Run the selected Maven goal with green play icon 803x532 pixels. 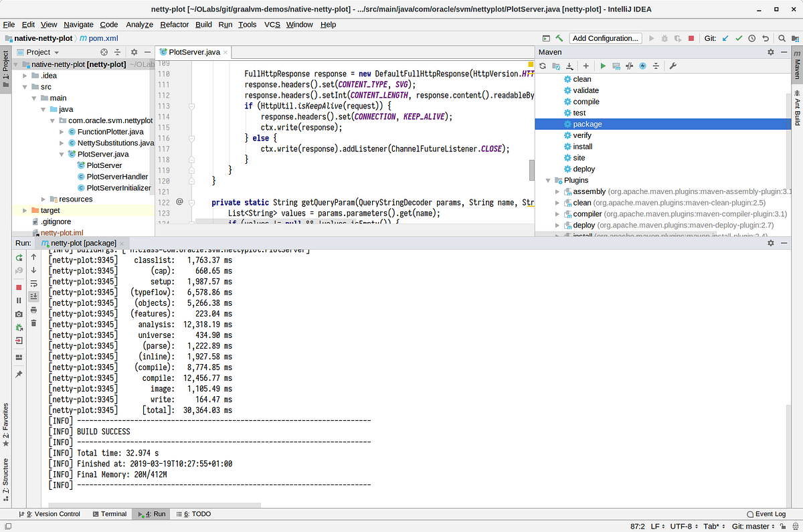point(603,66)
